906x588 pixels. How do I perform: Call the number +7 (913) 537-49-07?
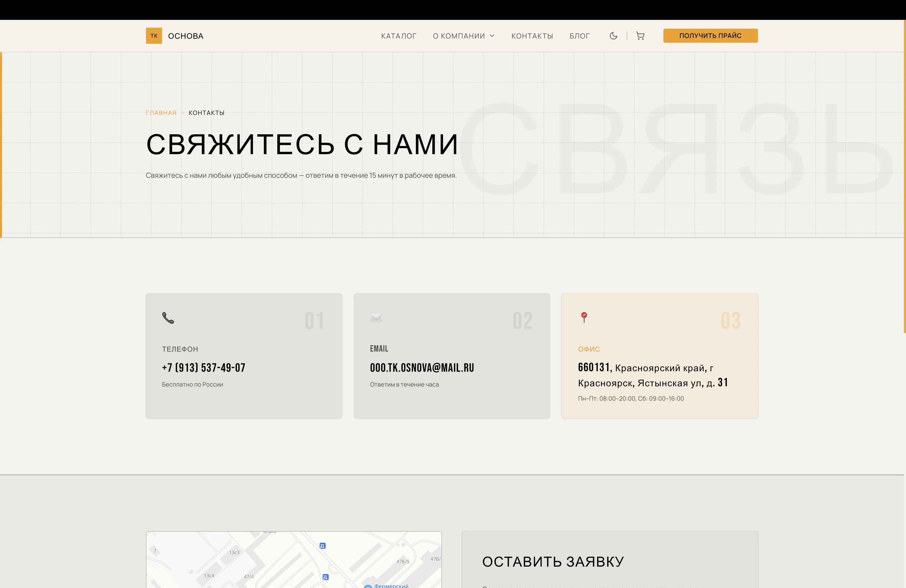click(x=204, y=367)
